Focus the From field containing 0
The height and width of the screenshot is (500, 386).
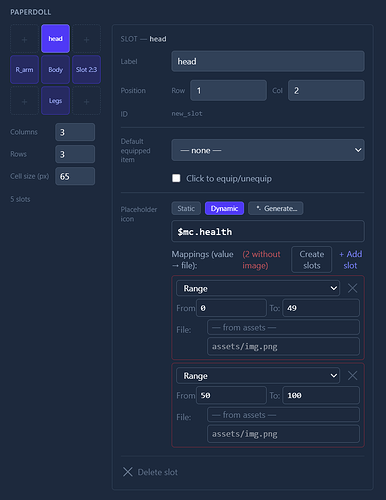[x=231, y=308]
